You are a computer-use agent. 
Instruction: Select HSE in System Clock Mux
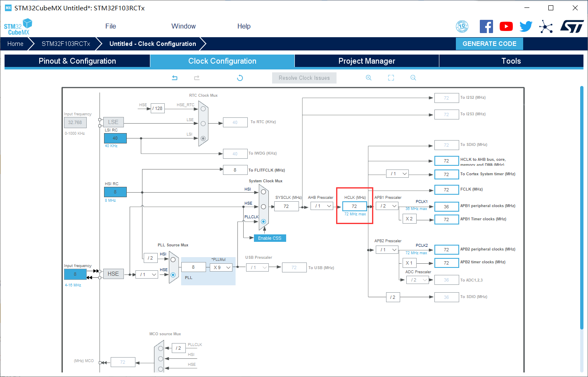[263, 207]
